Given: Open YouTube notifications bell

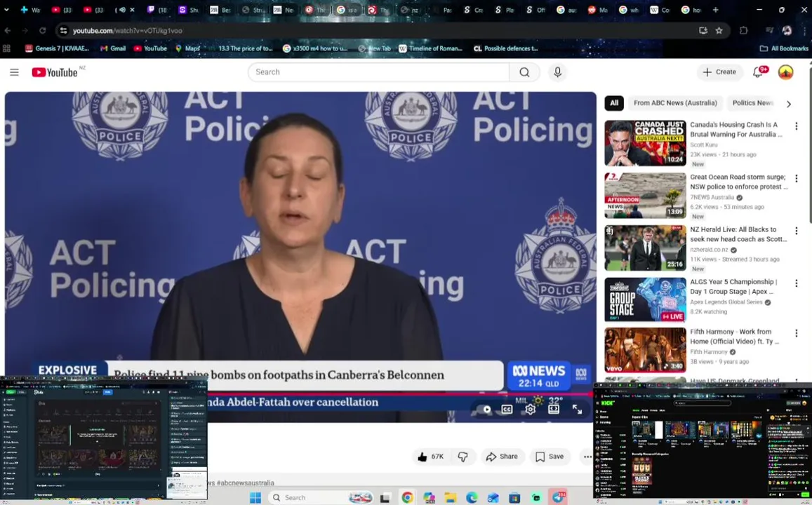Looking at the screenshot, I should pos(758,72).
